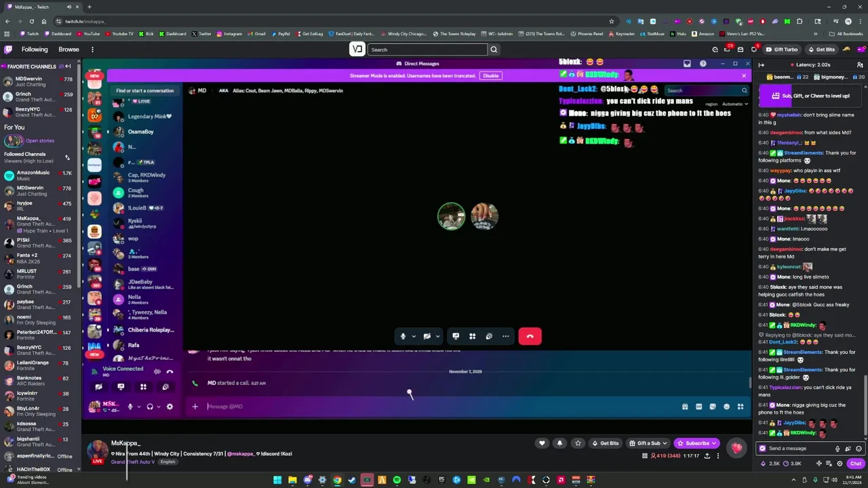The width and height of the screenshot is (868, 488).
Task: Share screen from voice panel
Action: point(121,387)
